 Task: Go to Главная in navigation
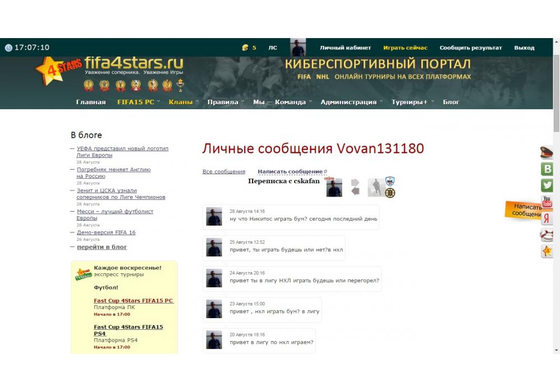click(x=91, y=102)
